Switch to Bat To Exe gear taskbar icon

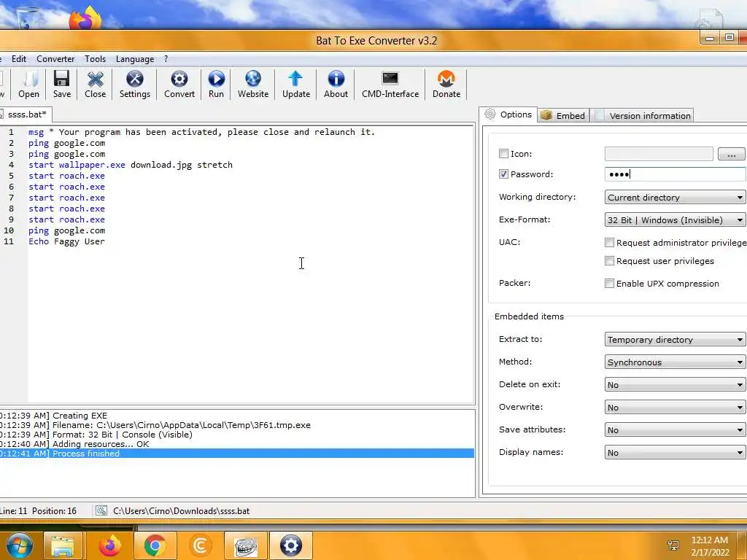291,545
